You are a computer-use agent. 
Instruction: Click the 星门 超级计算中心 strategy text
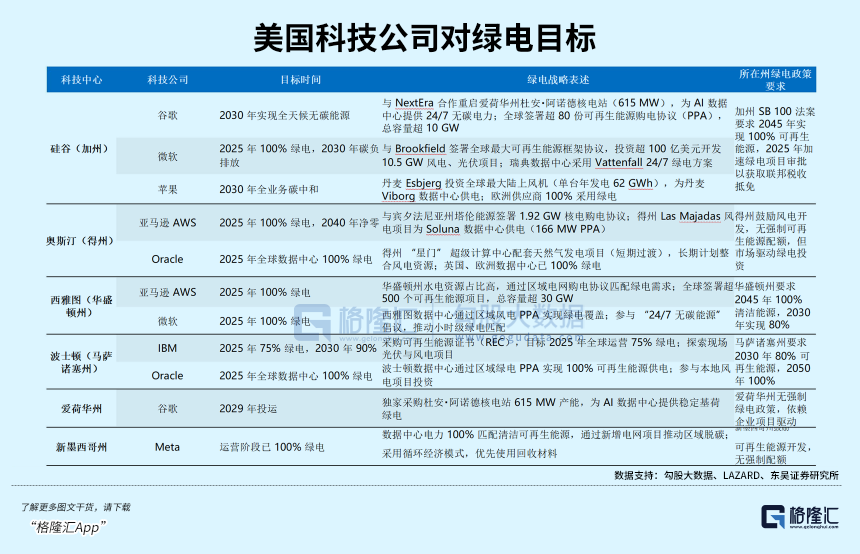click(556, 259)
